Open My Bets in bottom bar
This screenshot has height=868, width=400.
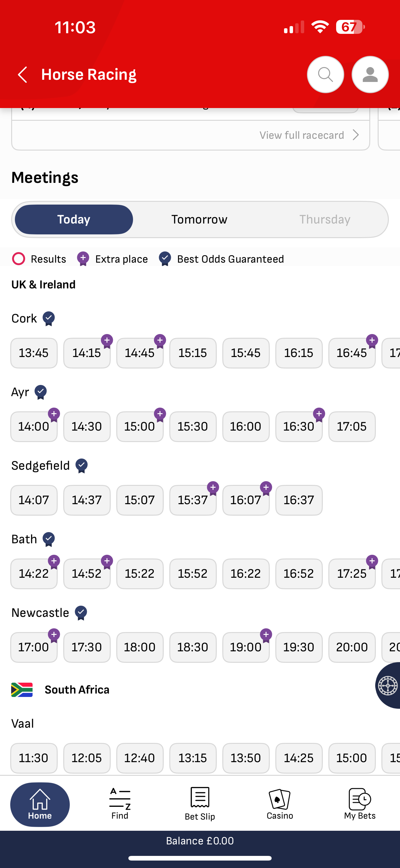[x=360, y=803]
